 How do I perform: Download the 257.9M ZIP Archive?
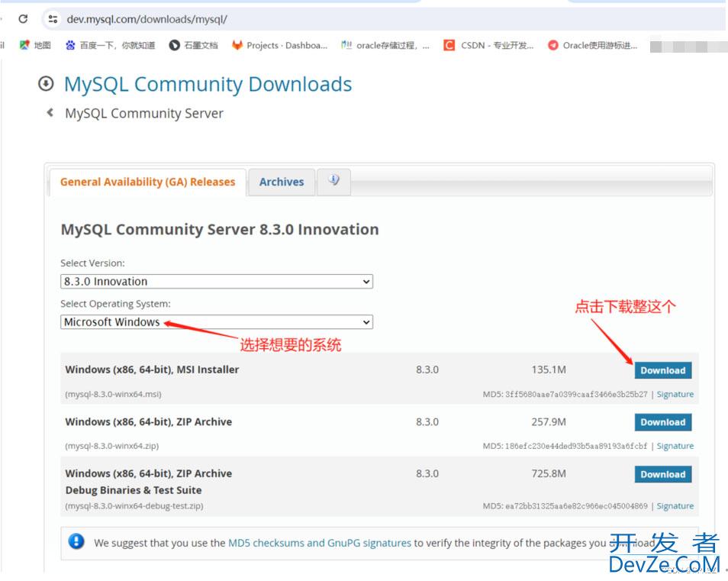[663, 422]
